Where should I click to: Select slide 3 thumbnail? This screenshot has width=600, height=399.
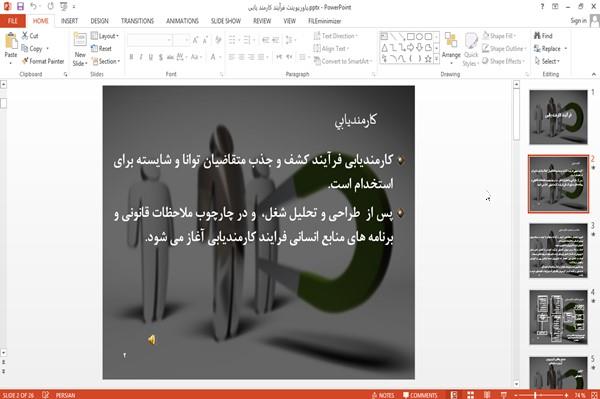(x=558, y=251)
